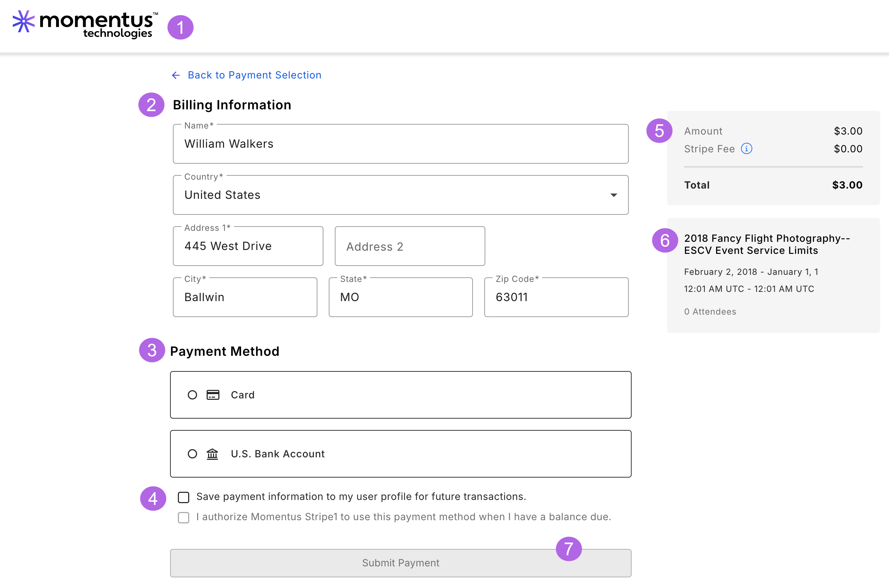This screenshot has height=588, width=889.
Task: Click the Stripe Fee $0.00 value
Action: [x=848, y=149]
